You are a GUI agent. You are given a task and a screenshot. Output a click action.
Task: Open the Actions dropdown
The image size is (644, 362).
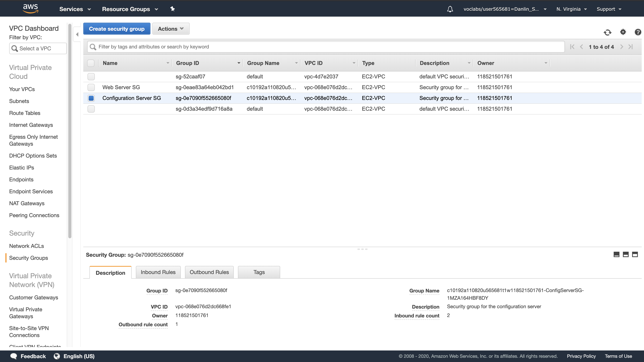pos(171,29)
